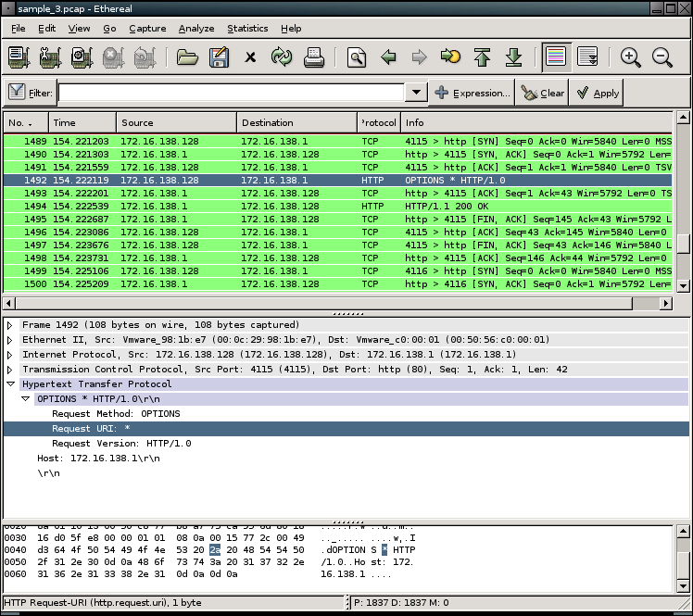693x616 pixels.
Task: Clear the display filter
Action: click(542, 93)
